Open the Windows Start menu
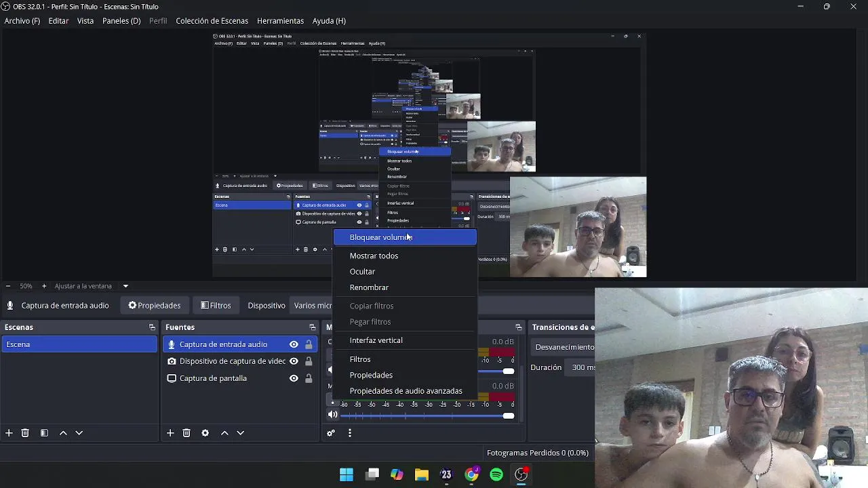Image resolution: width=868 pixels, height=488 pixels. (x=347, y=474)
